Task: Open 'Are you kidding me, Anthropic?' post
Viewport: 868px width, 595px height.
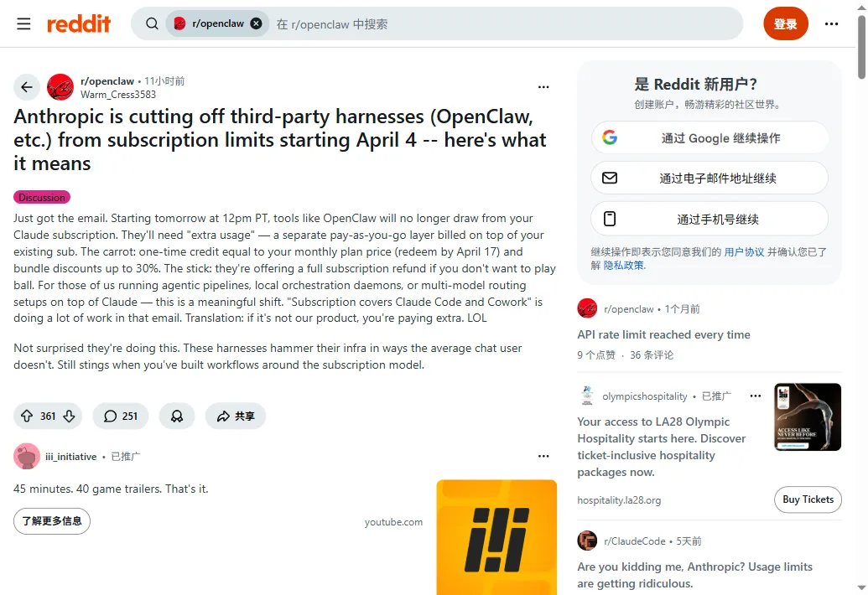Action: point(694,575)
